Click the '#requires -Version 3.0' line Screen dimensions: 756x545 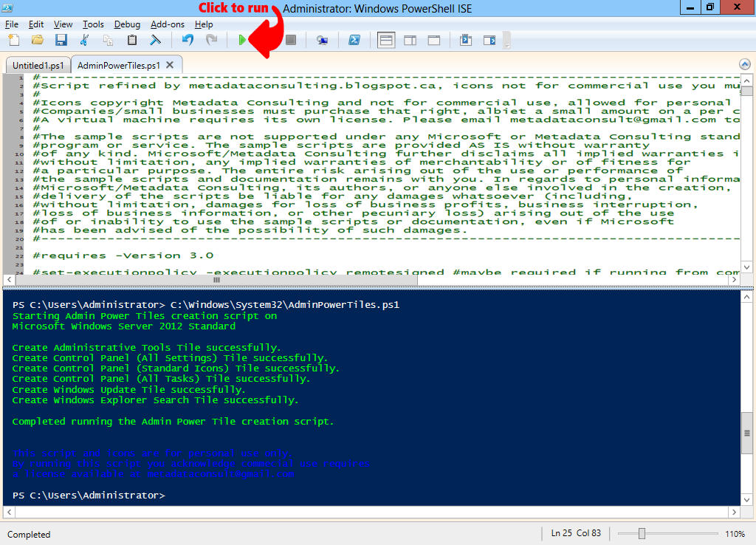[123, 256]
